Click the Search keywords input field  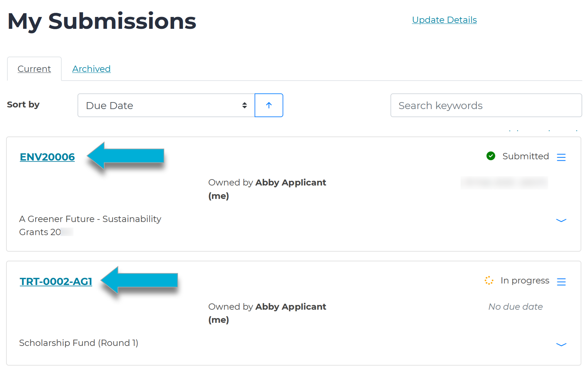pyautogui.click(x=486, y=105)
